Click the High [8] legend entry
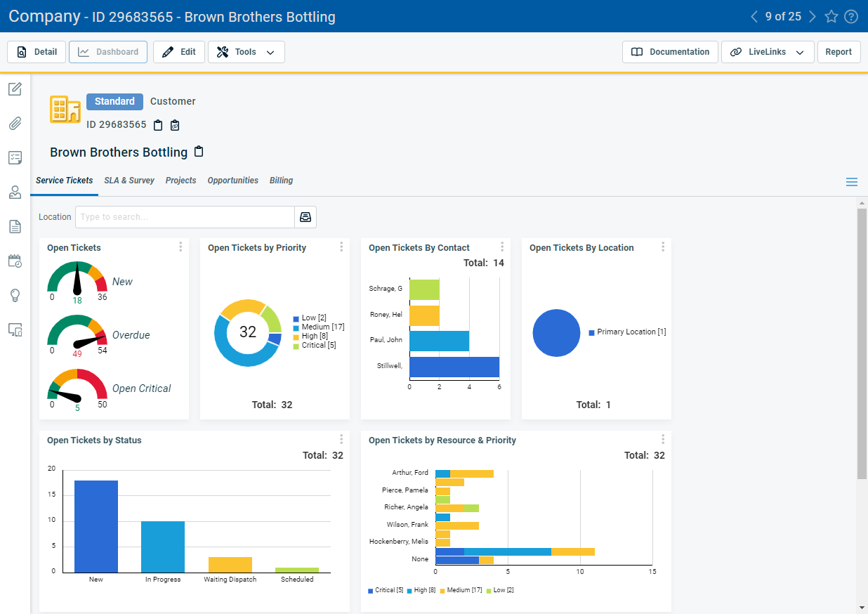 tap(310, 337)
